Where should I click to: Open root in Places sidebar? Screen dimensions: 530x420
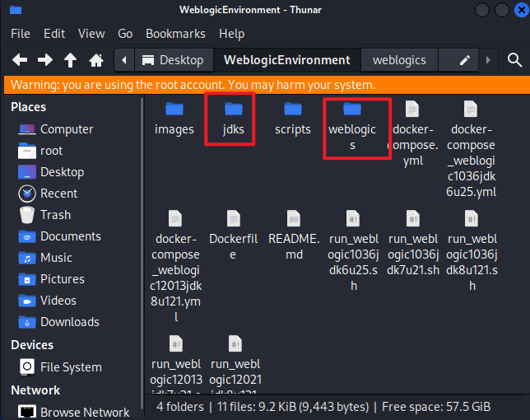click(x=40, y=151)
